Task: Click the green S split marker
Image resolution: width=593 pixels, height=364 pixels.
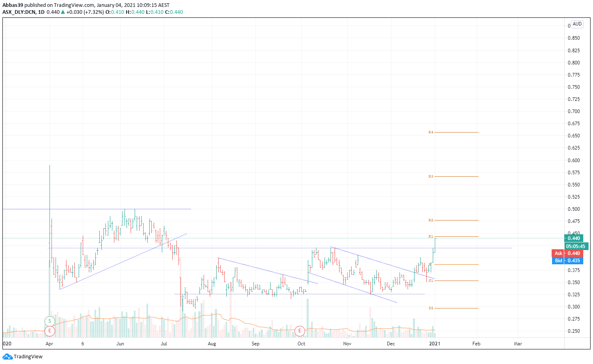Action: coord(49,321)
